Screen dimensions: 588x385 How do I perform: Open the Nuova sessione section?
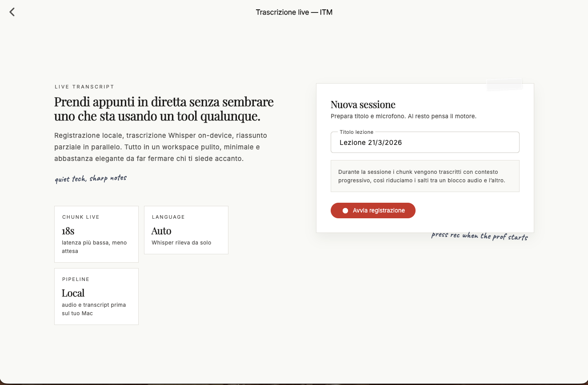(x=363, y=104)
